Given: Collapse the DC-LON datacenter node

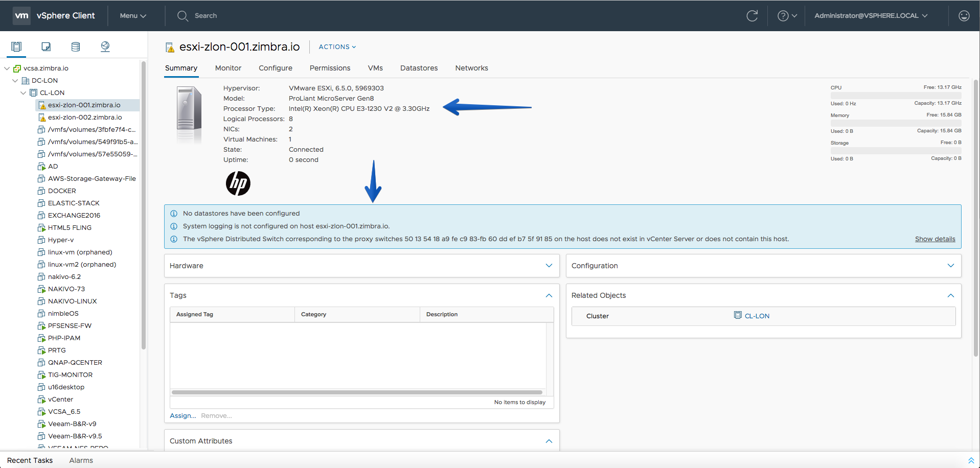Looking at the screenshot, I should click(x=15, y=81).
